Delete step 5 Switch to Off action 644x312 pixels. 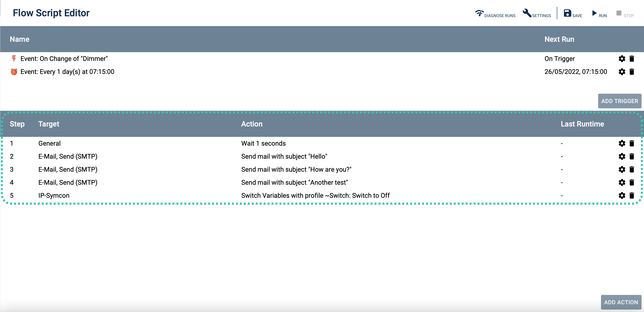coord(632,196)
